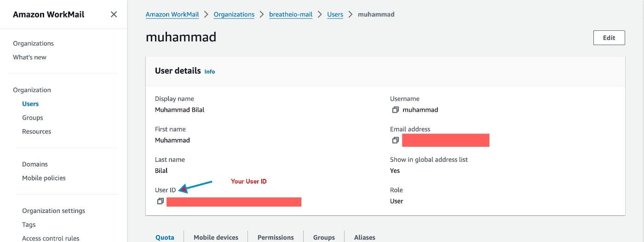Open What's new in the sidebar

coord(29,57)
